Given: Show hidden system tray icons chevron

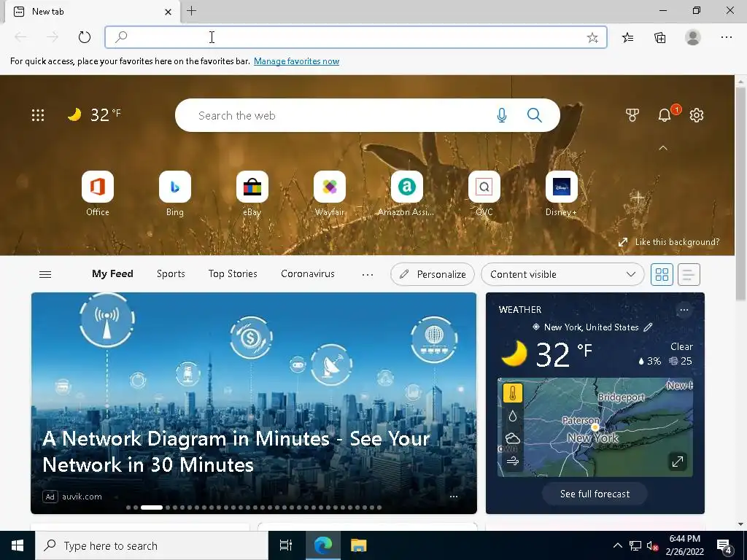Looking at the screenshot, I should (x=617, y=545).
